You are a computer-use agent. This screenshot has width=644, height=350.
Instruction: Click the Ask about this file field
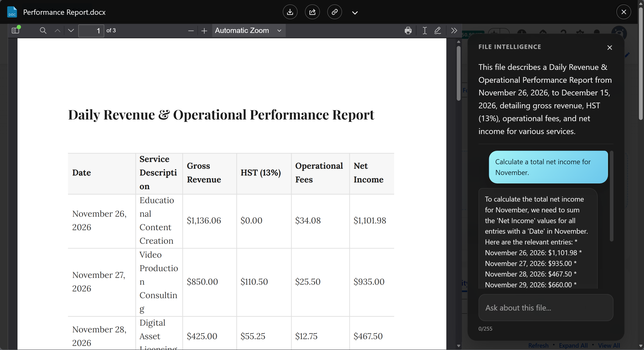click(546, 307)
